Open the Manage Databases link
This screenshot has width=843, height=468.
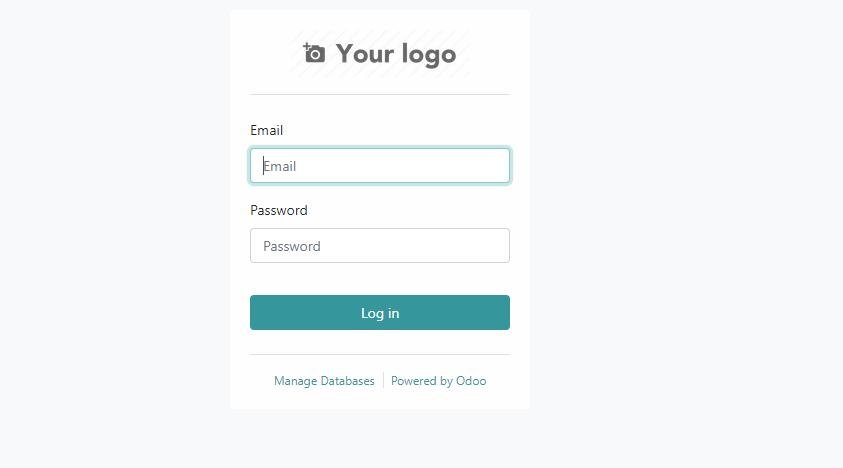click(324, 381)
